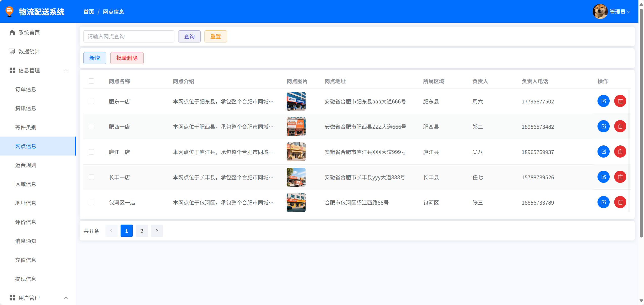
Task: Click the edit icon for 包河区一店
Action: 603,202
